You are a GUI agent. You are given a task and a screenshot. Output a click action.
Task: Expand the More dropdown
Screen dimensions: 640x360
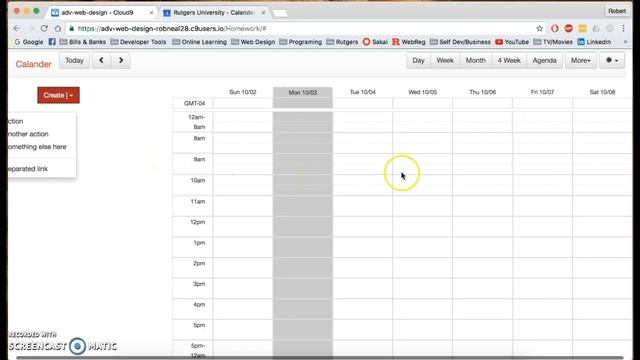pos(580,60)
